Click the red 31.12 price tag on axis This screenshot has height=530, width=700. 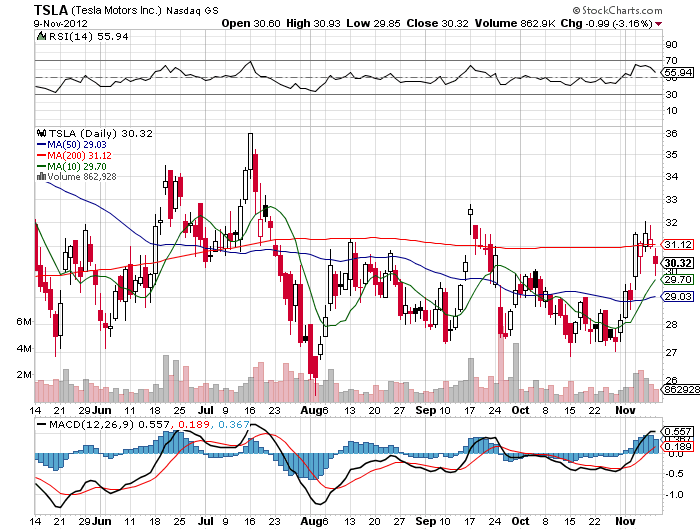(678, 245)
